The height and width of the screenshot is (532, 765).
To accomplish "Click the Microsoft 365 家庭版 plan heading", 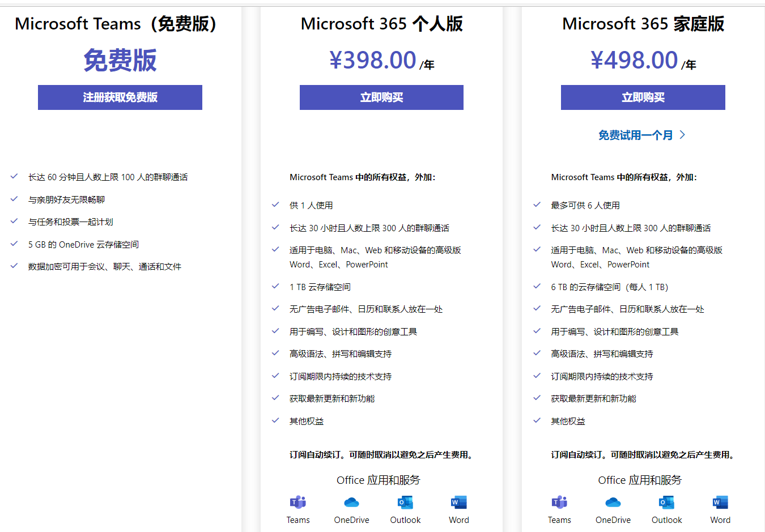I will (x=643, y=24).
